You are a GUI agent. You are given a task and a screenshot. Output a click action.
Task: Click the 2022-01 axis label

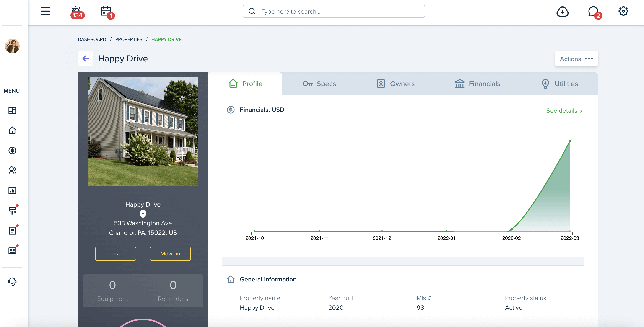(447, 238)
